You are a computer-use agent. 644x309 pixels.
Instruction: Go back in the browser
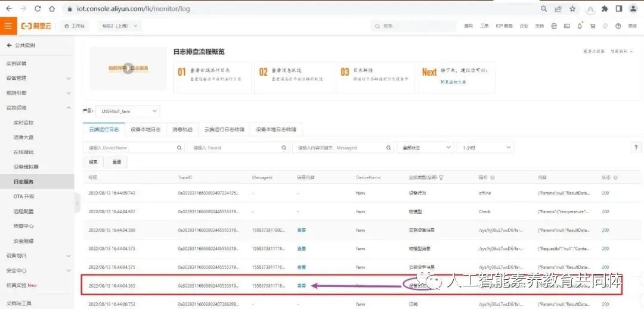coord(9,8)
